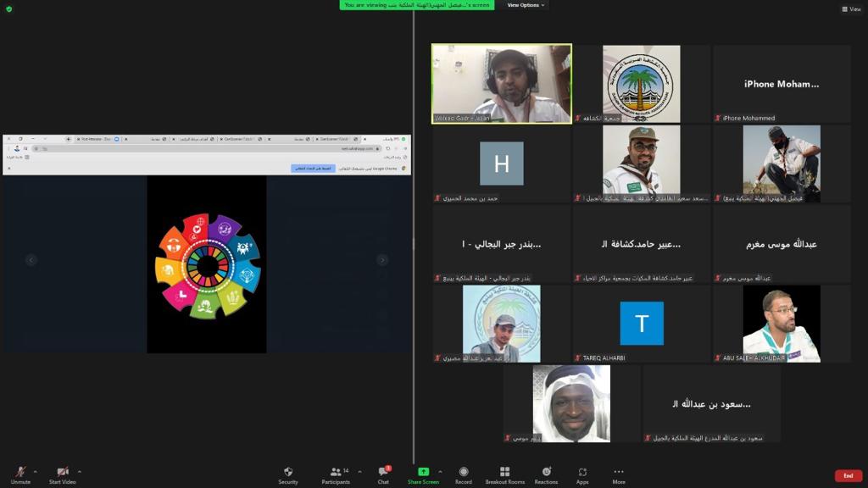
Task: Open Breakout Rooms
Action: point(504,472)
